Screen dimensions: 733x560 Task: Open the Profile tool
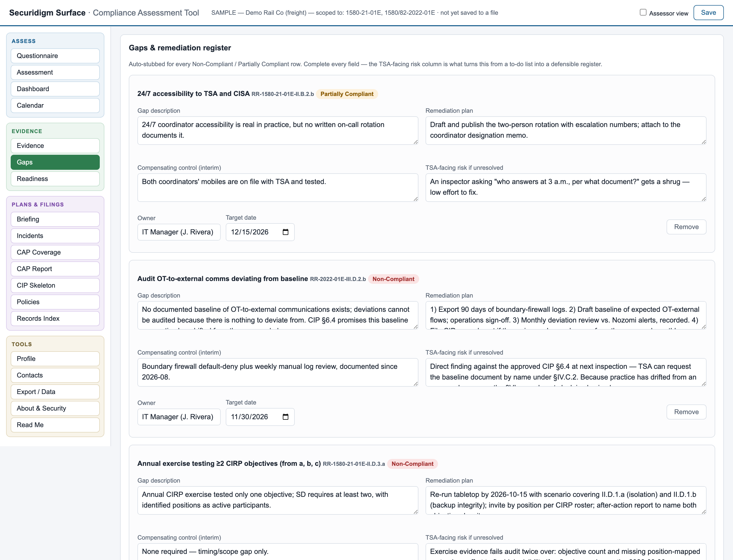55,359
